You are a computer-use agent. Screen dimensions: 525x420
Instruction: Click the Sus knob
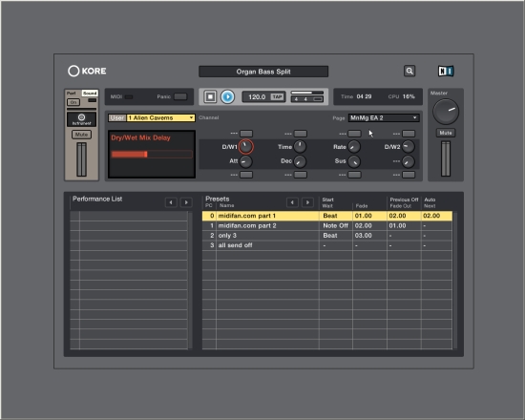(354, 161)
